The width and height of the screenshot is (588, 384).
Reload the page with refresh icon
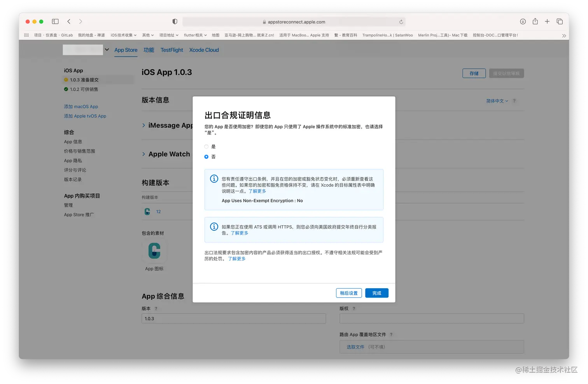(x=401, y=22)
